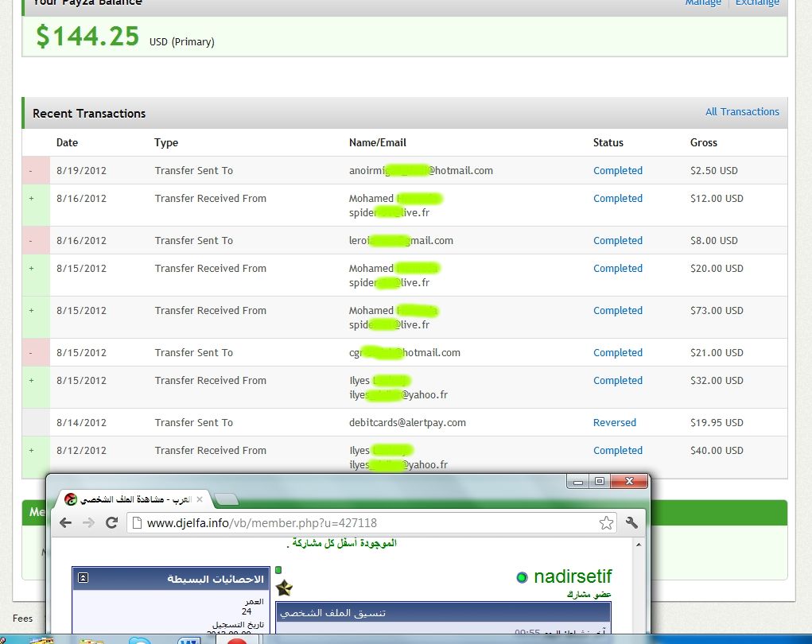Close the djelfa.info browser window
Screen dimensions: 812x644
(x=629, y=482)
